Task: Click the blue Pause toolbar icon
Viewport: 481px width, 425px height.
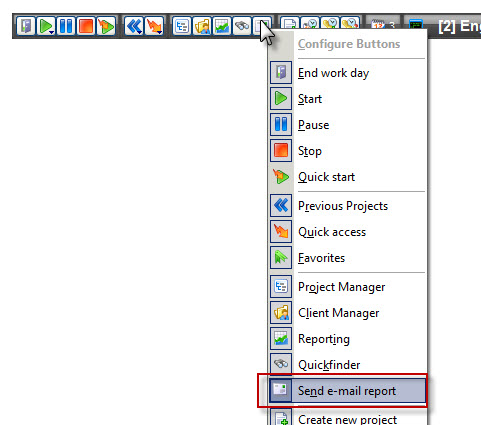Action: [66, 26]
